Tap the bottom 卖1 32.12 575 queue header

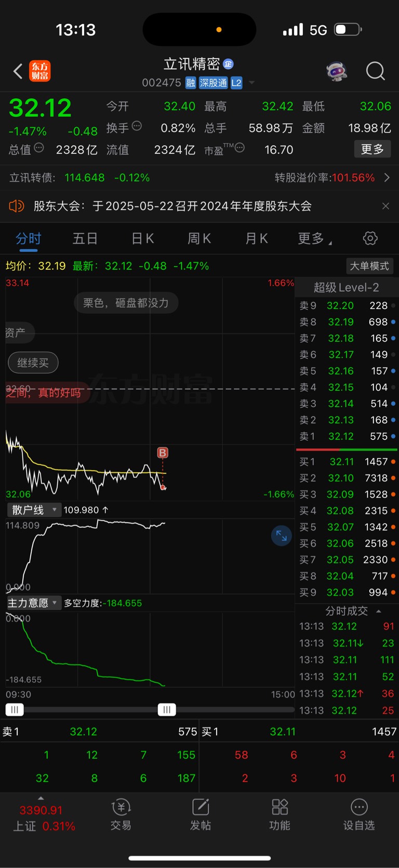pyautogui.click(x=100, y=732)
